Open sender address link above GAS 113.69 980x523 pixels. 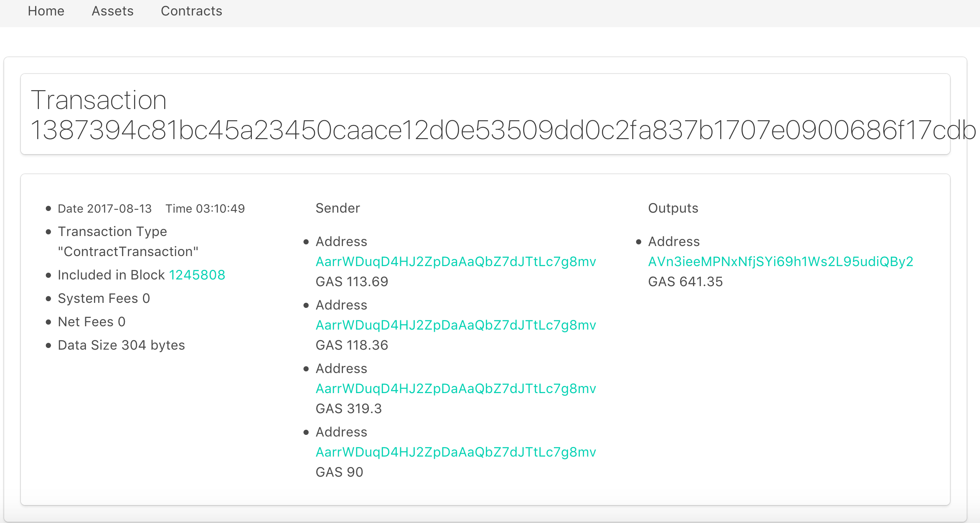pyautogui.click(x=456, y=261)
